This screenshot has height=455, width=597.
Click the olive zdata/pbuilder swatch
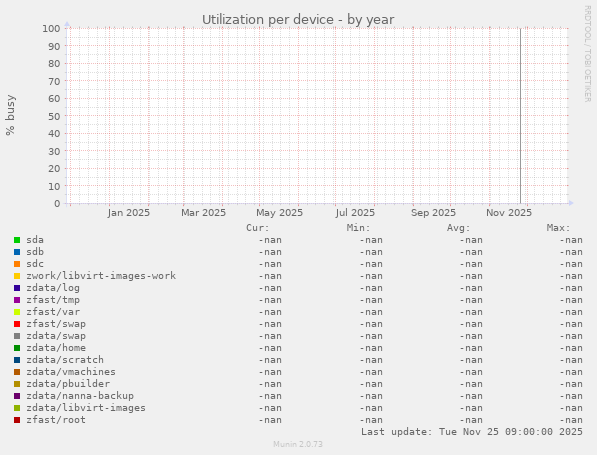coord(17,384)
